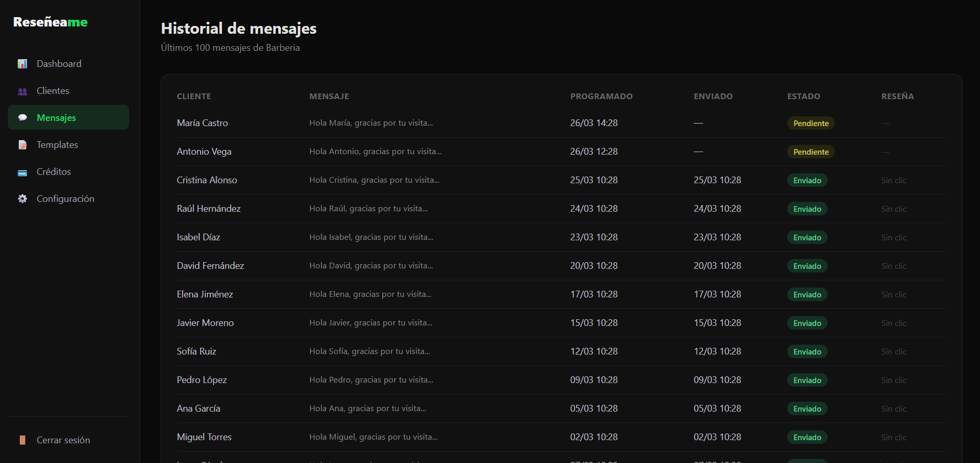Click the PROGRAMADO column header
980x463 pixels.
[601, 97]
